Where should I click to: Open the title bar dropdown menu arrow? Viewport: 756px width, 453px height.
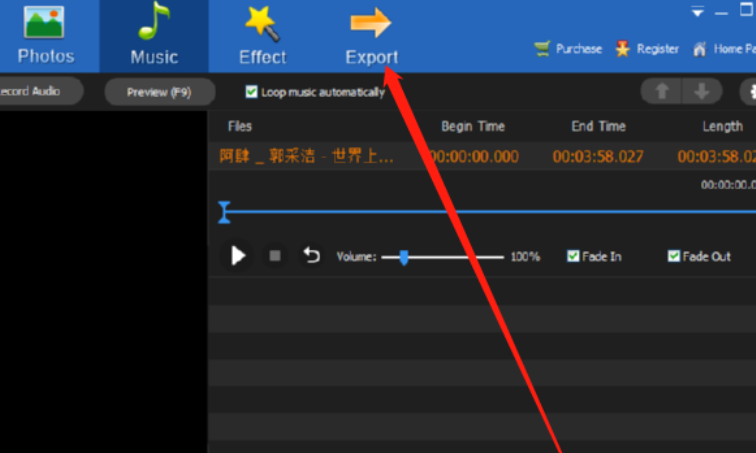pos(697,12)
